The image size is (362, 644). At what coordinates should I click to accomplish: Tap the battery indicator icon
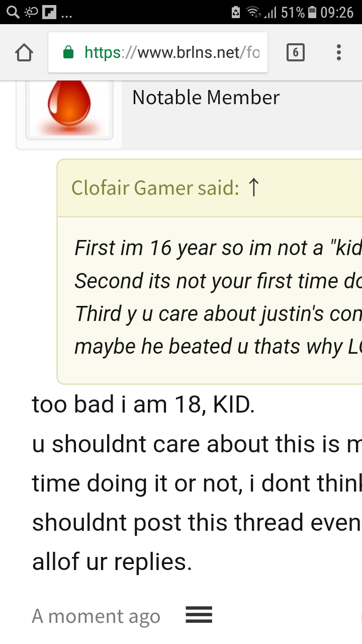(312, 12)
